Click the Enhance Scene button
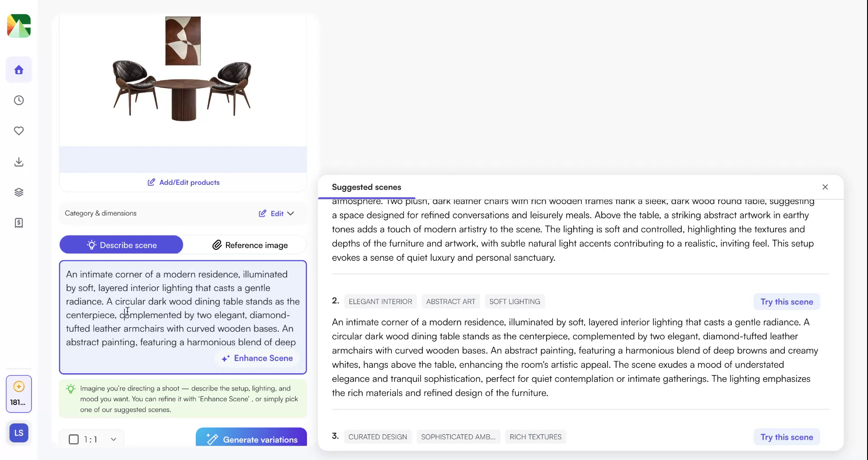Screen dimensions: 868x460 257,358
